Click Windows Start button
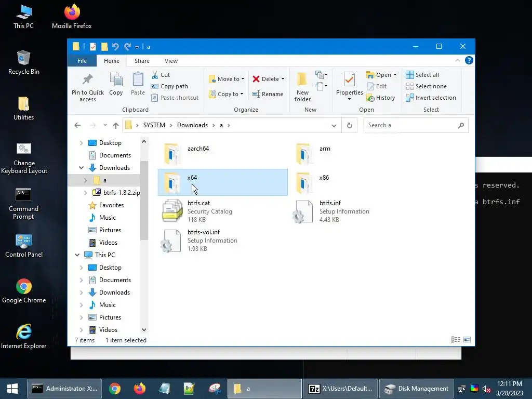The height and width of the screenshot is (399, 532). (12, 389)
